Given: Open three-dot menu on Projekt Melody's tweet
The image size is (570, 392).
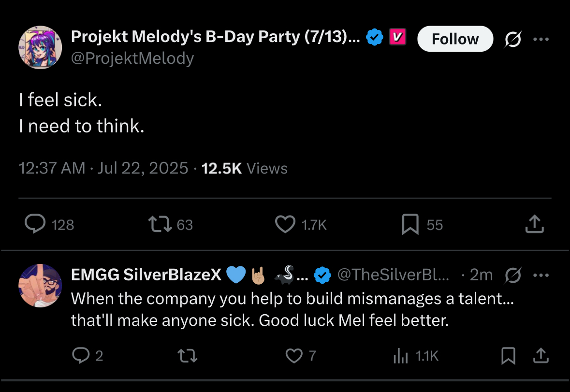Looking at the screenshot, I should [541, 39].
